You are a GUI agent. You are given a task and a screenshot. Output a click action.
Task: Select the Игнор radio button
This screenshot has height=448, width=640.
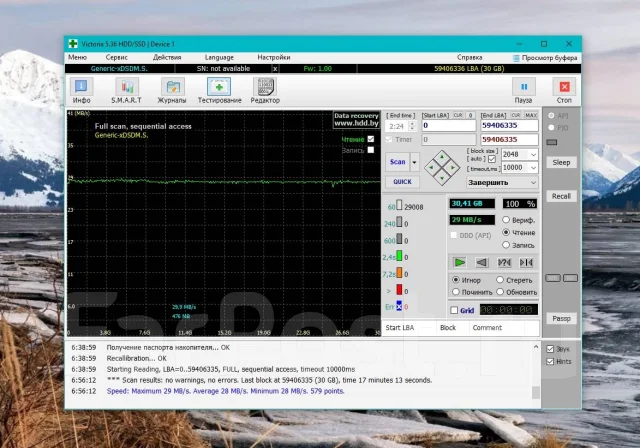pyautogui.click(x=456, y=280)
